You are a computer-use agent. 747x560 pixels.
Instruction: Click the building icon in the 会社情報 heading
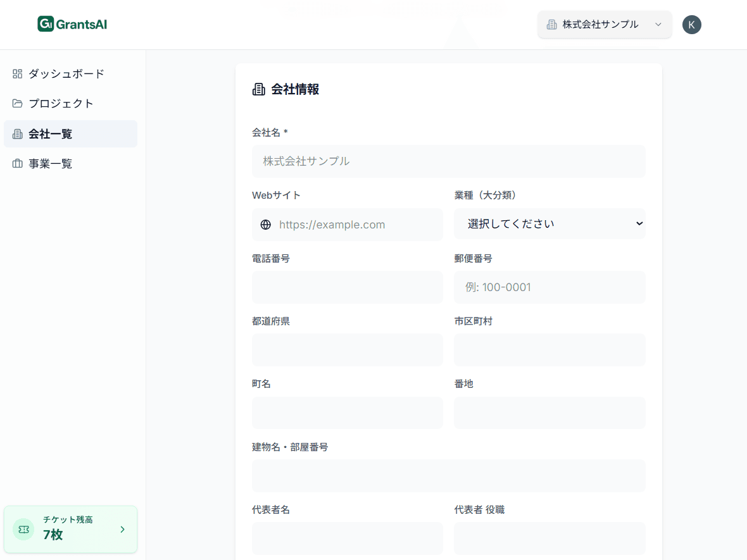point(258,89)
